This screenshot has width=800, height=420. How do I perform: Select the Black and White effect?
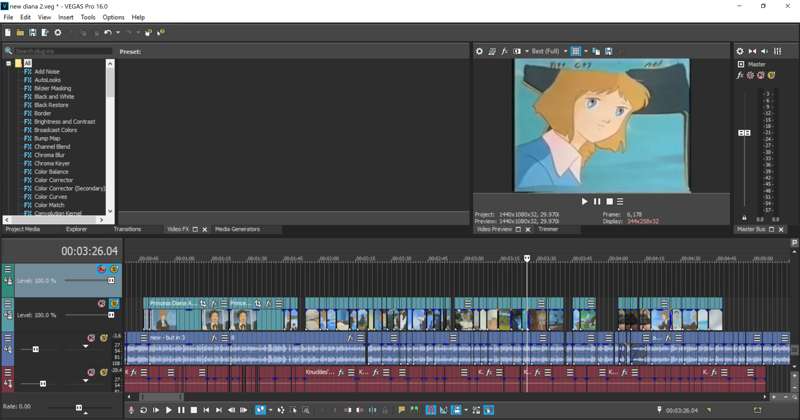point(54,96)
